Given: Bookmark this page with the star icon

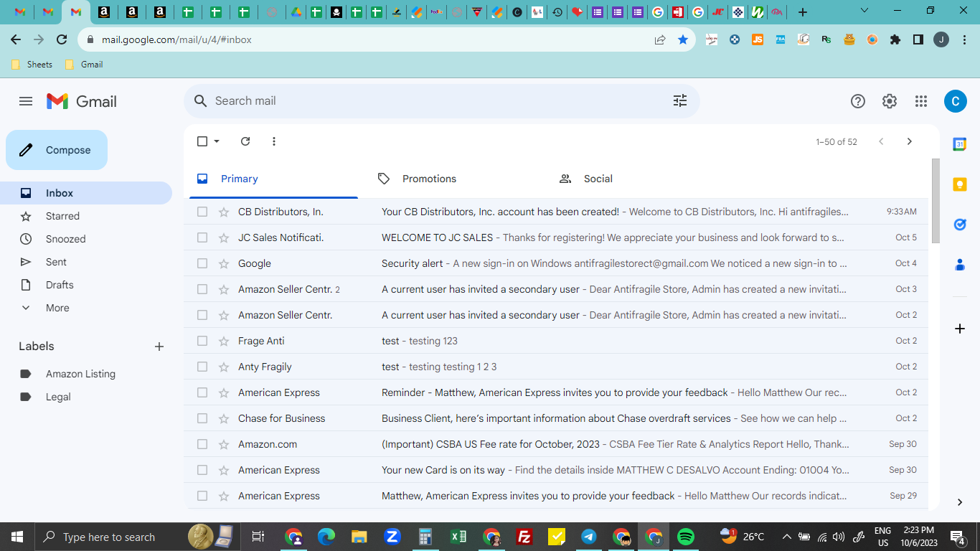Looking at the screenshot, I should point(683,39).
